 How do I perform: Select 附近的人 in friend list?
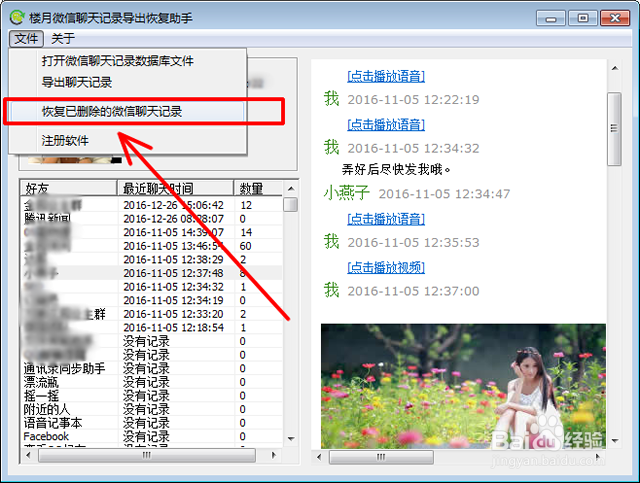coord(151,409)
